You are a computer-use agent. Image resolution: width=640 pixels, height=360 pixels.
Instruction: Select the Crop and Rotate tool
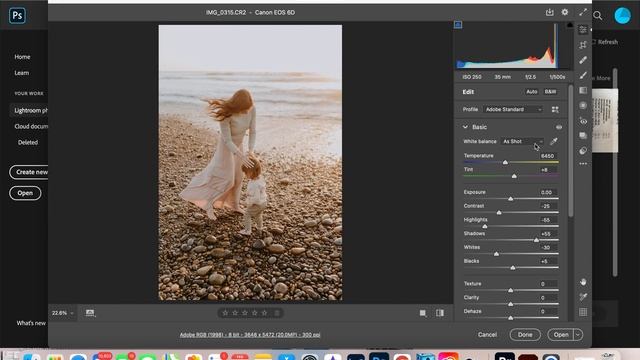pos(583,45)
